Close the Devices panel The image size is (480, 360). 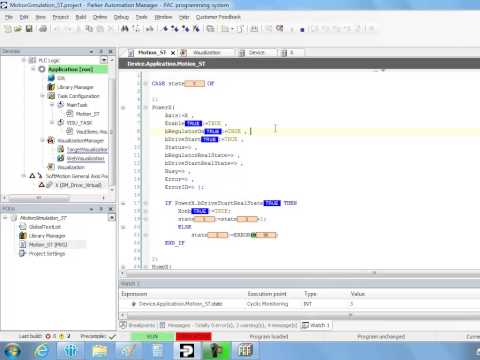110,52
